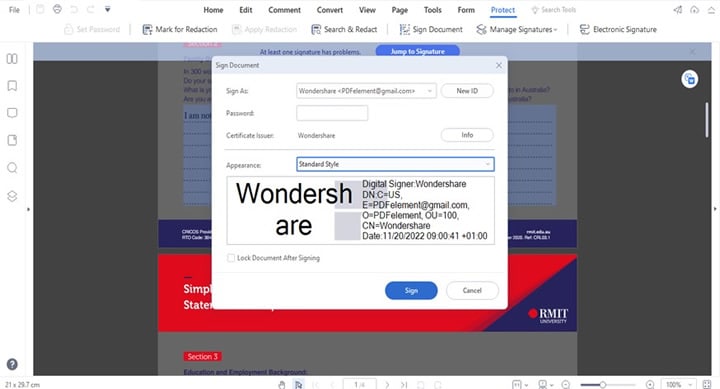Click Mark for Redaction tool
720x389 pixels.
pyautogui.click(x=180, y=29)
